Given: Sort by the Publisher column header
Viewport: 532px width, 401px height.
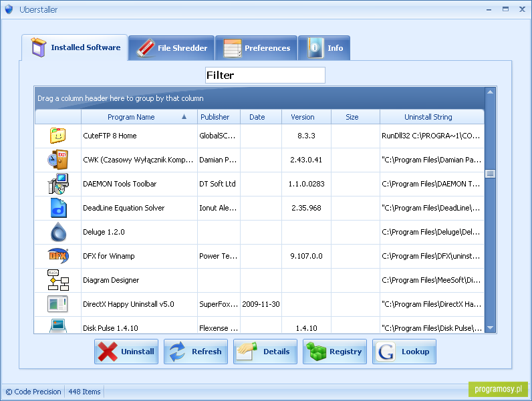Looking at the screenshot, I should pyautogui.click(x=219, y=117).
